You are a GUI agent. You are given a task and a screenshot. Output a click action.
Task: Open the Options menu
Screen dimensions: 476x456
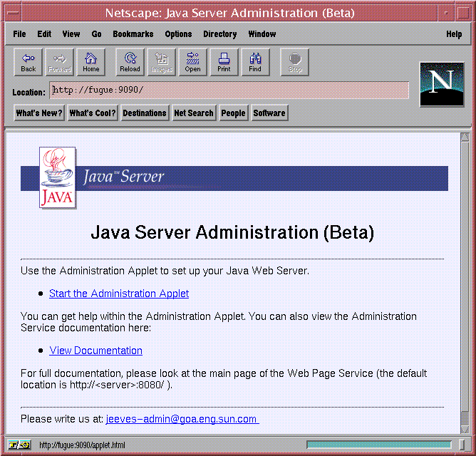[x=178, y=34]
